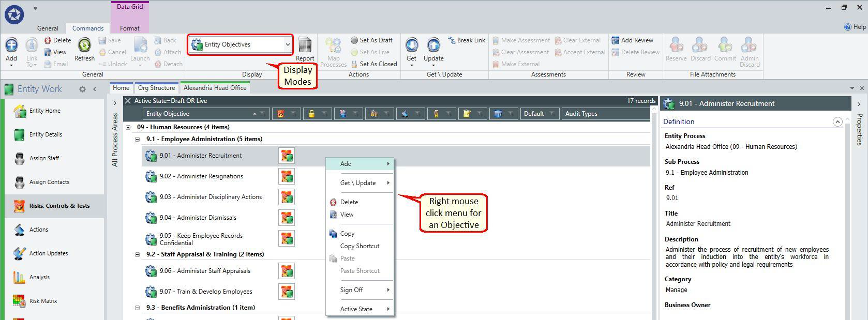Open the Entity Objective column filter dropdown

[x=262, y=114]
